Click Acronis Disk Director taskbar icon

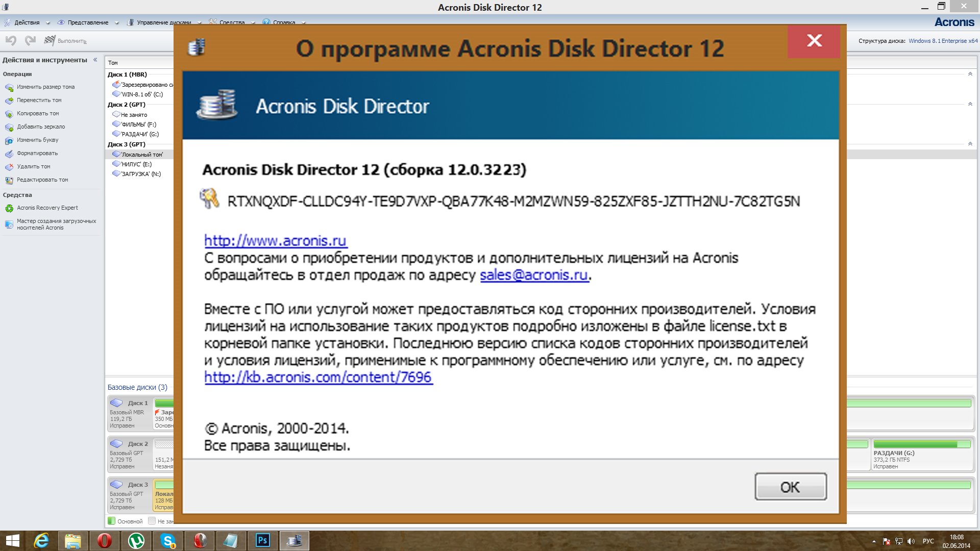click(x=294, y=540)
